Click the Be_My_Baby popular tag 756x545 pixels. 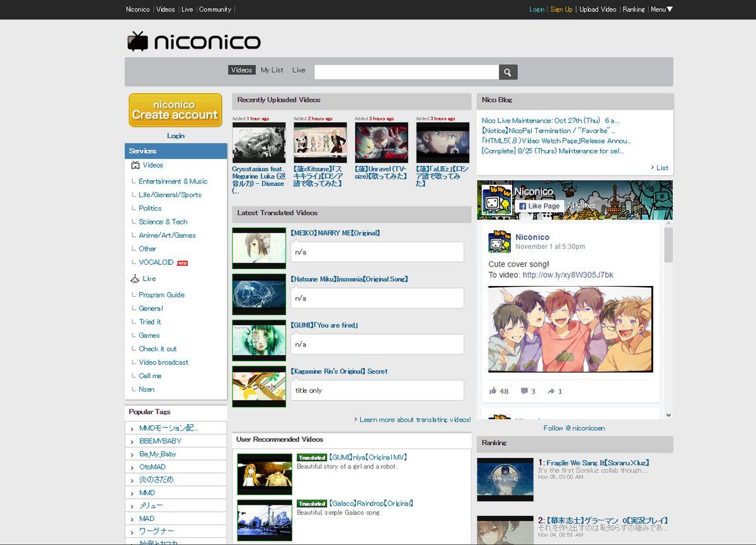pyautogui.click(x=157, y=454)
